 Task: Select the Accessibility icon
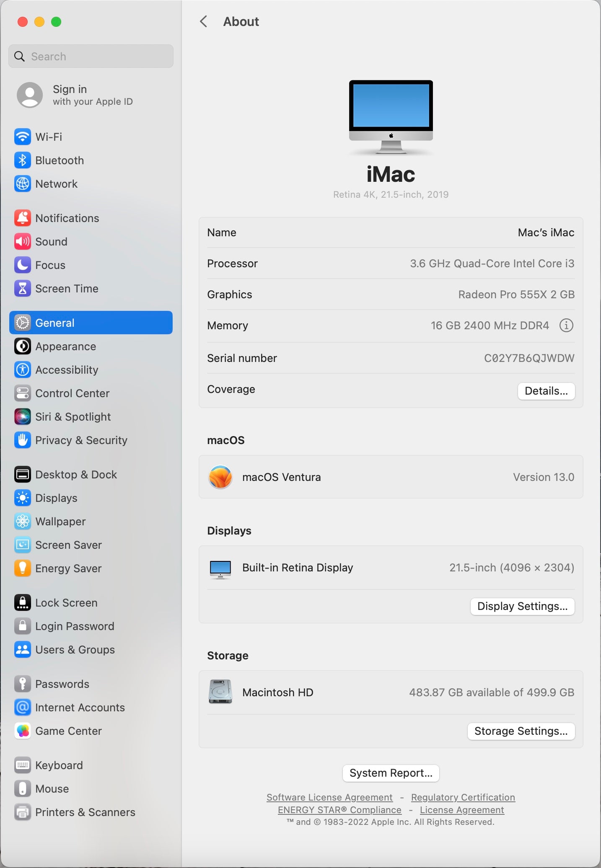(x=23, y=369)
